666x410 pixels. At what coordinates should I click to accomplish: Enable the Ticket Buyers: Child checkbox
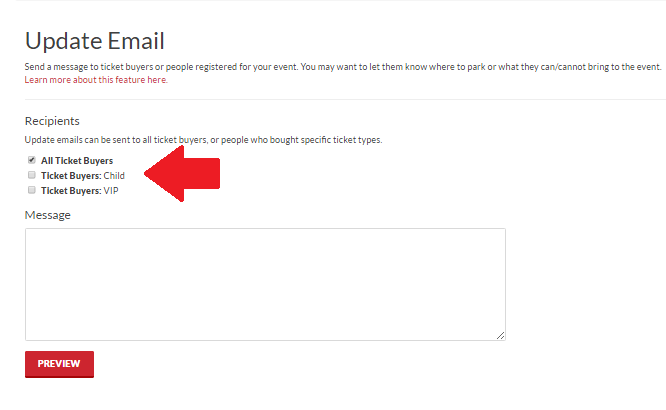coord(31,175)
